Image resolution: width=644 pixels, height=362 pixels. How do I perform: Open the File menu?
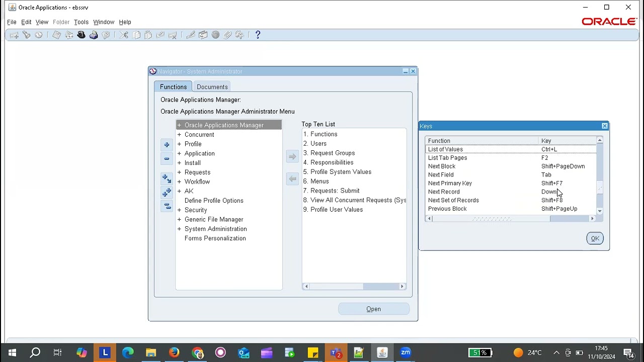pos(12,22)
